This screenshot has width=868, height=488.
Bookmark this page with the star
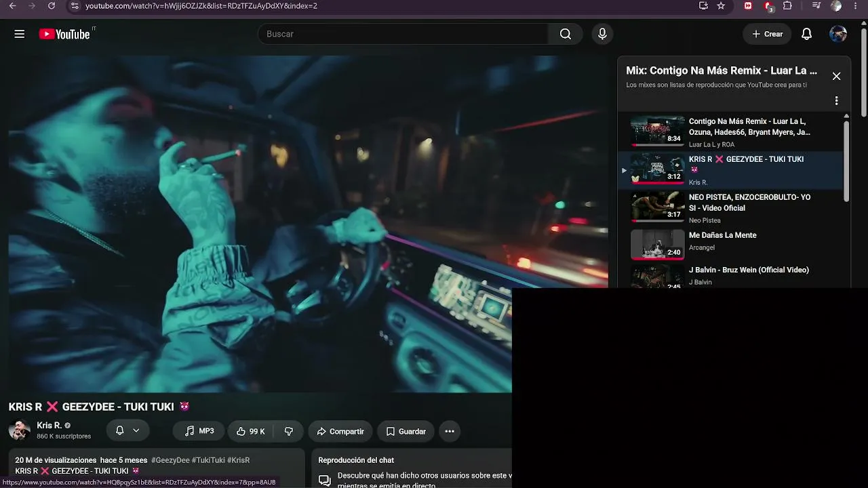pyautogui.click(x=721, y=6)
